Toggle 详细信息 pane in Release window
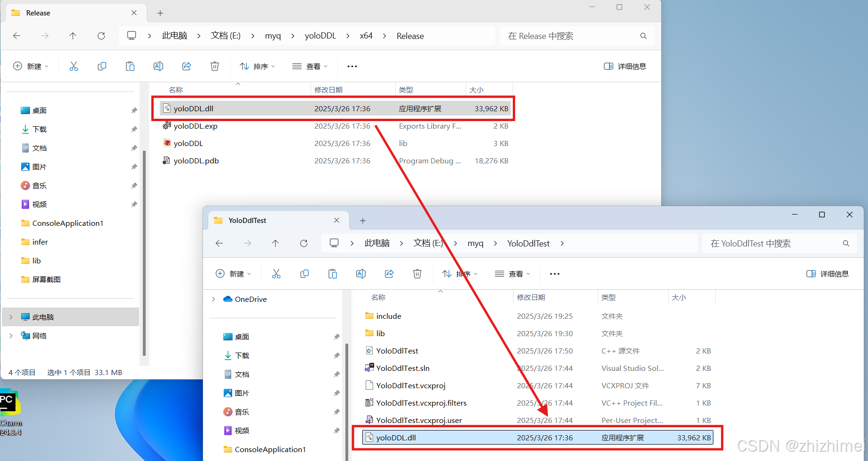 (x=625, y=66)
